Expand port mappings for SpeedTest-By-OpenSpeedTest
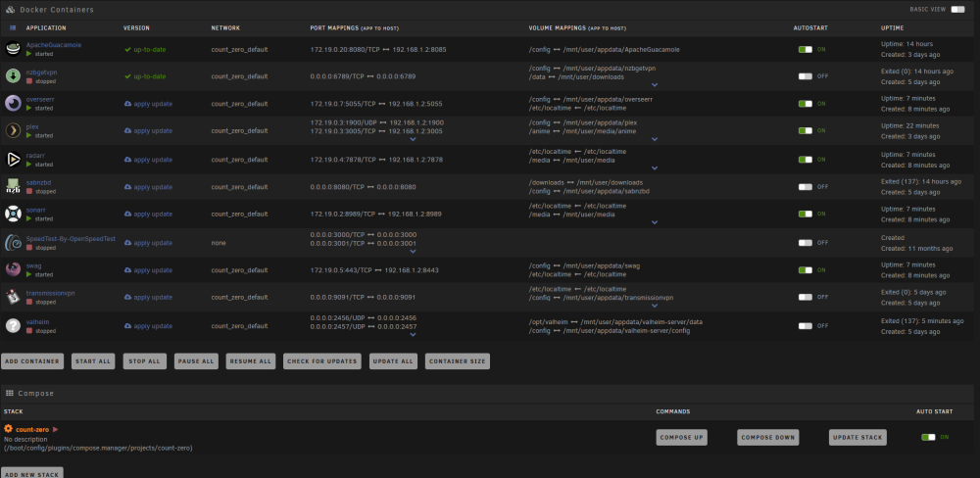Image resolution: width=980 pixels, height=478 pixels. (413, 252)
